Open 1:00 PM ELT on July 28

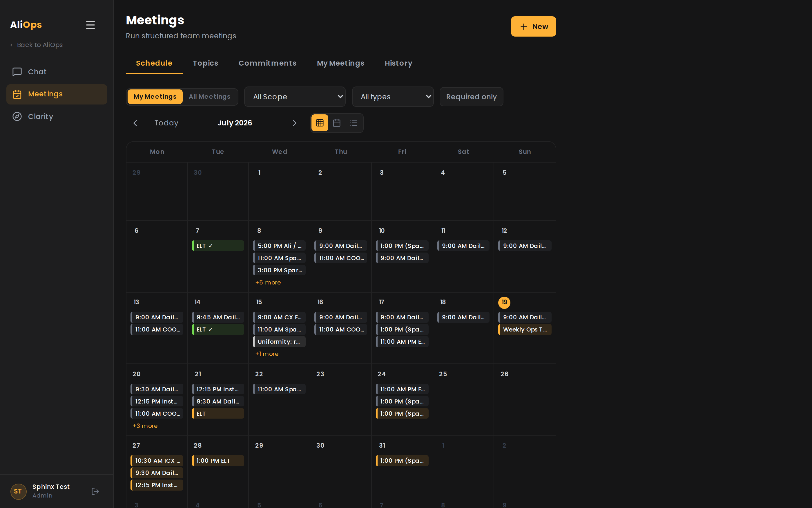218,461
